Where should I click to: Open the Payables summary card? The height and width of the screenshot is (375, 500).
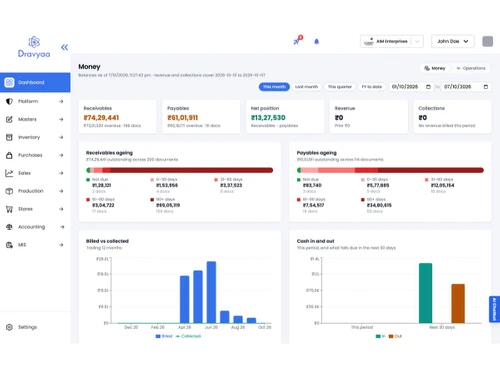[x=201, y=117]
